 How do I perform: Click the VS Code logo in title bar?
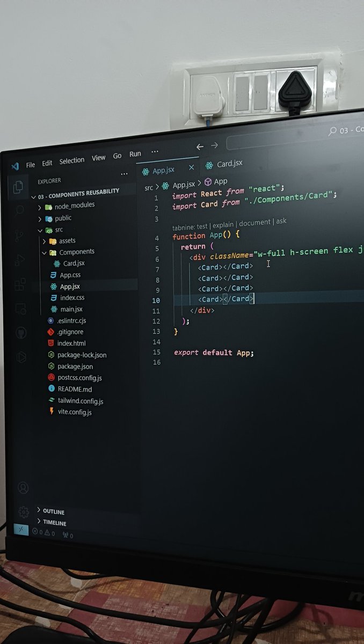[15, 166]
